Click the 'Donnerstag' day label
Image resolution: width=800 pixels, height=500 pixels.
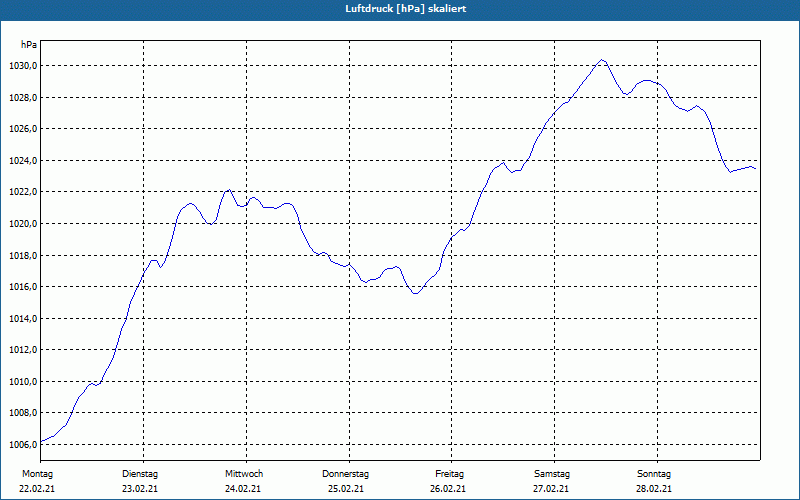(x=345, y=474)
